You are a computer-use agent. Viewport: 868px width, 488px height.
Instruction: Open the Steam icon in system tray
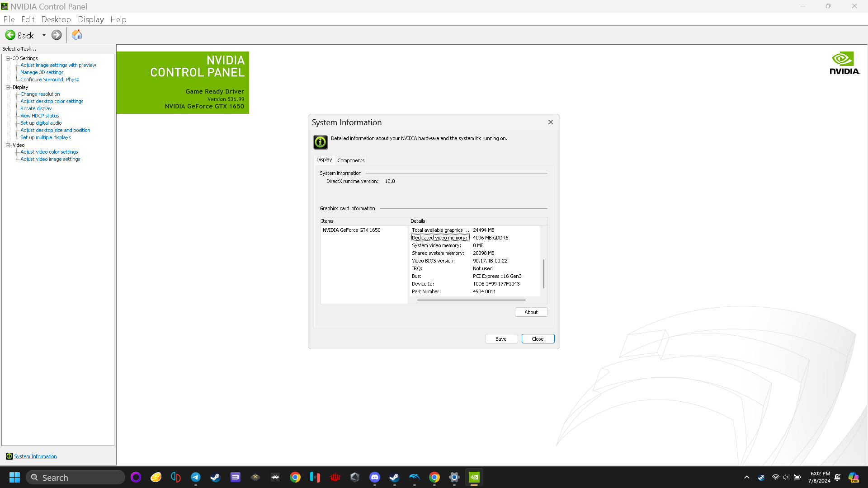(x=761, y=477)
